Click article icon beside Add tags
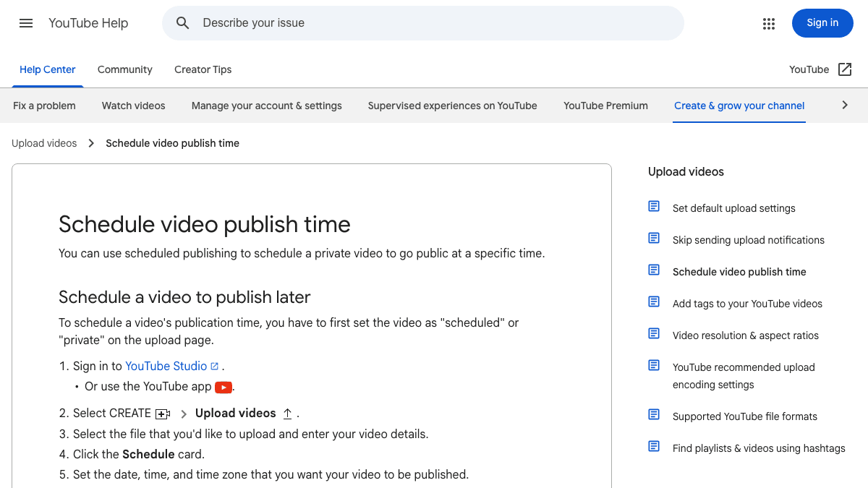868x488 pixels. [654, 302]
